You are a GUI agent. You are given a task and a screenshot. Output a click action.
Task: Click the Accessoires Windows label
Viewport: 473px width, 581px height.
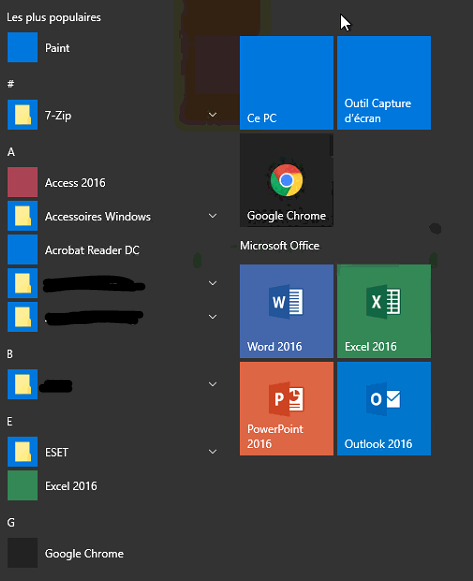click(98, 216)
